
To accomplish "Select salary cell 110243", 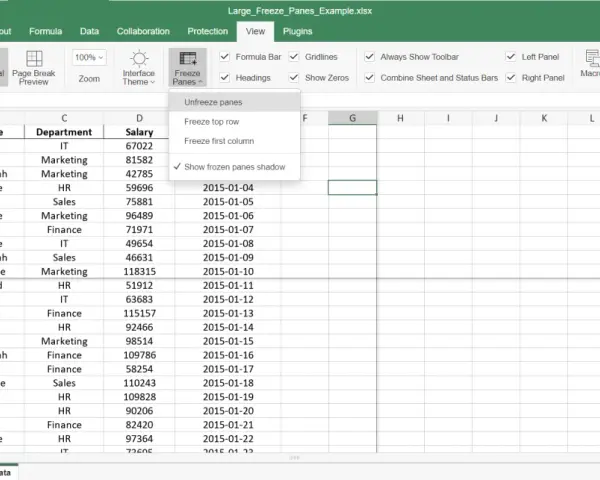I will tap(139, 383).
